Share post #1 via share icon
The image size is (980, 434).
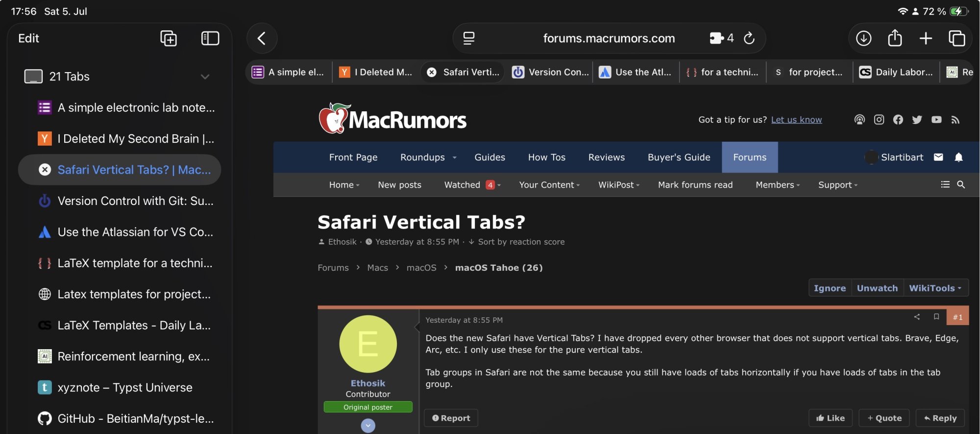point(917,317)
